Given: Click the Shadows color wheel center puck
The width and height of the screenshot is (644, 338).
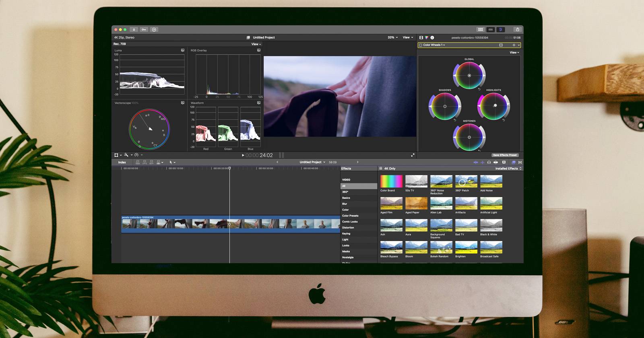Looking at the screenshot, I should tap(445, 107).
